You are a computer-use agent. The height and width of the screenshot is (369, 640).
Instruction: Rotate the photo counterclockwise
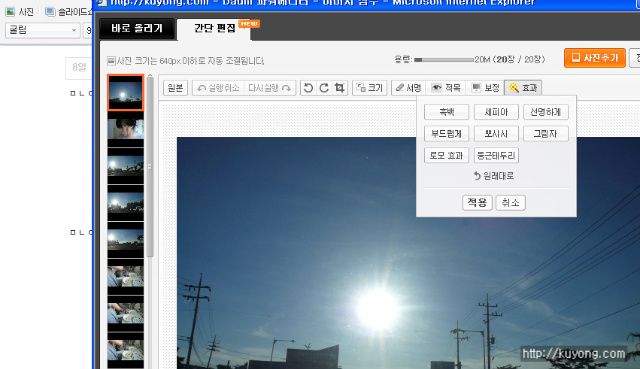(x=309, y=88)
